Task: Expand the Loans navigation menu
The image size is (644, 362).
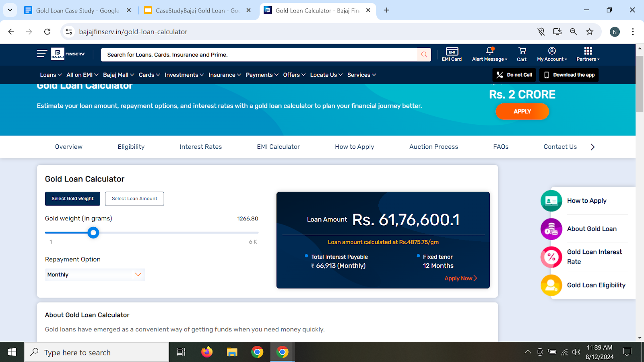Action: 51,75
